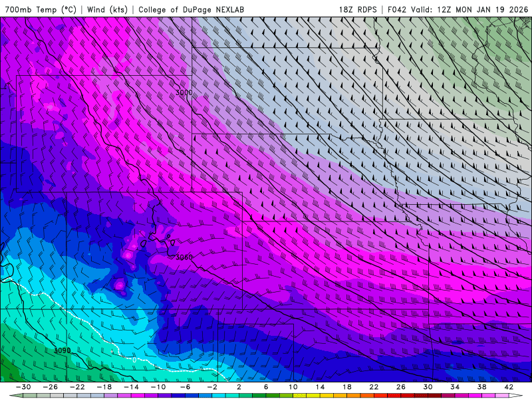Click the '-30' color scale label
The width and height of the screenshot is (532, 399).
pos(23,387)
